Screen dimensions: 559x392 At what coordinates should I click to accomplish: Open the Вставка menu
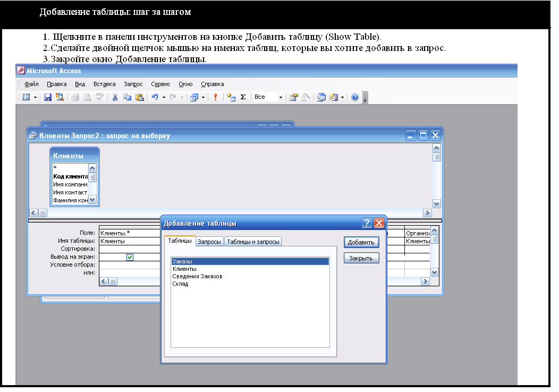point(105,84)
